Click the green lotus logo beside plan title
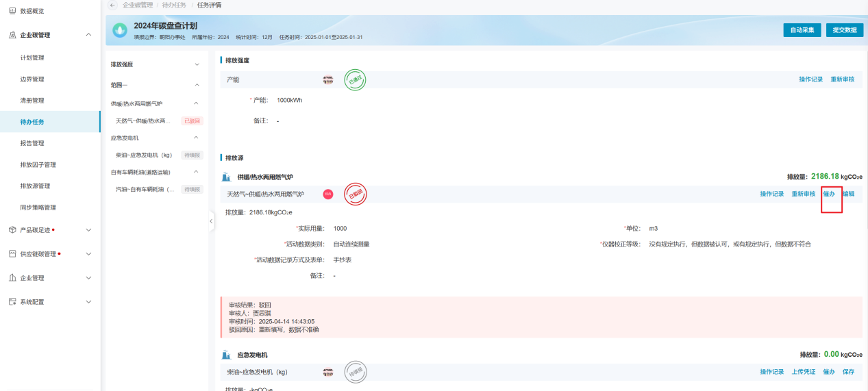Screen dimensions: 868x391 click(x=120, y=30)
